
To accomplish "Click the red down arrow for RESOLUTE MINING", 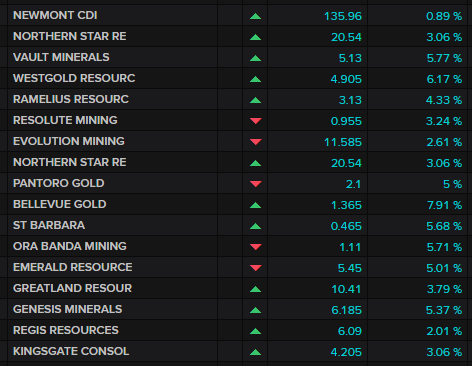I will point(255,121).
